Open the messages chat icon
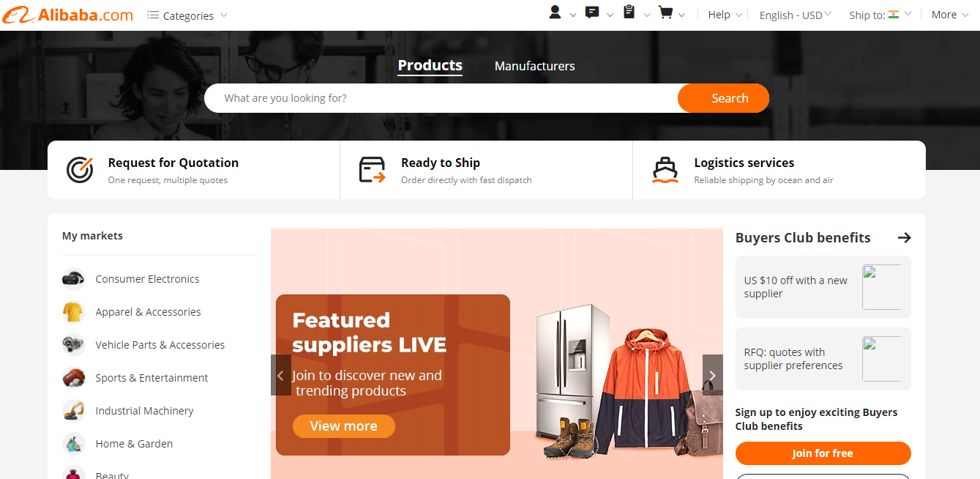The height and width of the screenshot is (479, 980). point(592,12)
